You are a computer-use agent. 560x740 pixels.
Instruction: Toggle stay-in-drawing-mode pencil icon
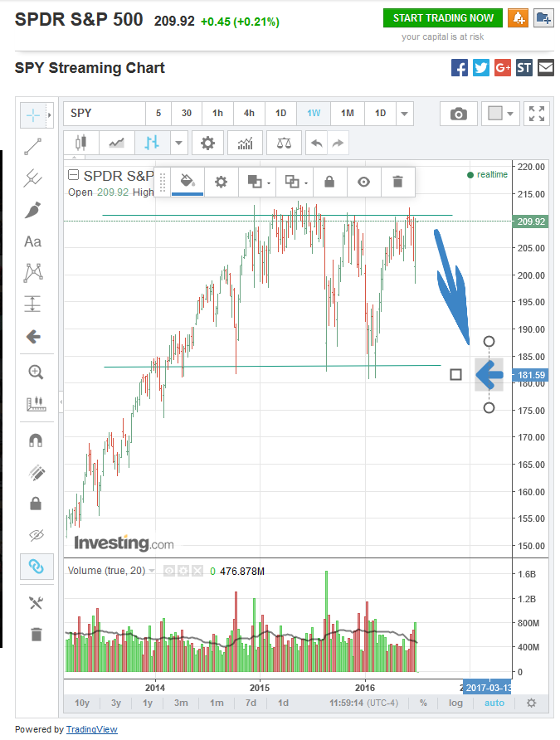tap(36, 472)
